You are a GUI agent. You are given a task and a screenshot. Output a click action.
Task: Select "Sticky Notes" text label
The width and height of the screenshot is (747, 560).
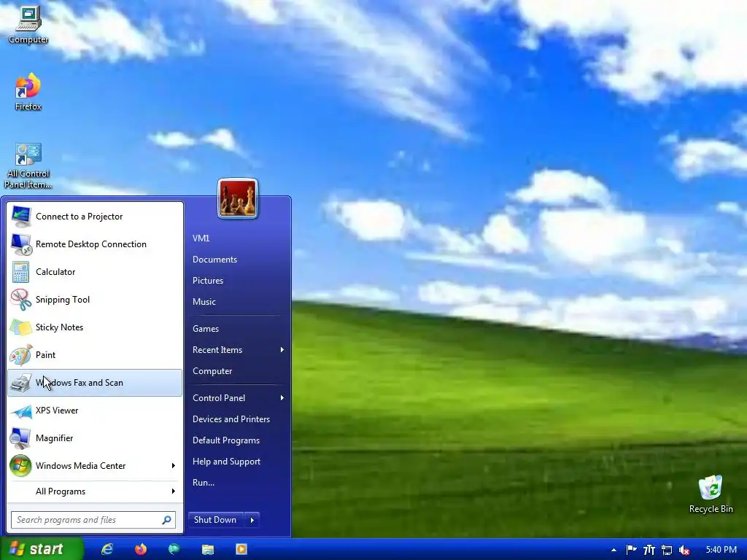pos(60,327)
